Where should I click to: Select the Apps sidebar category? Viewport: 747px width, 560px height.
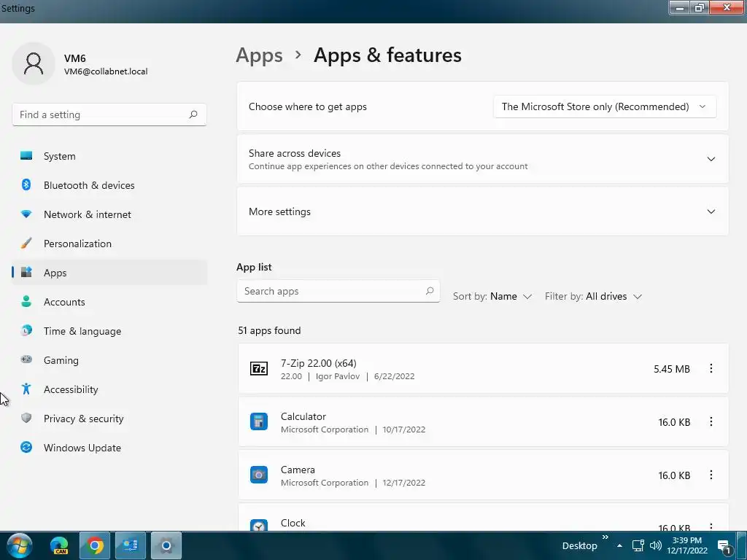pos(109,273)
